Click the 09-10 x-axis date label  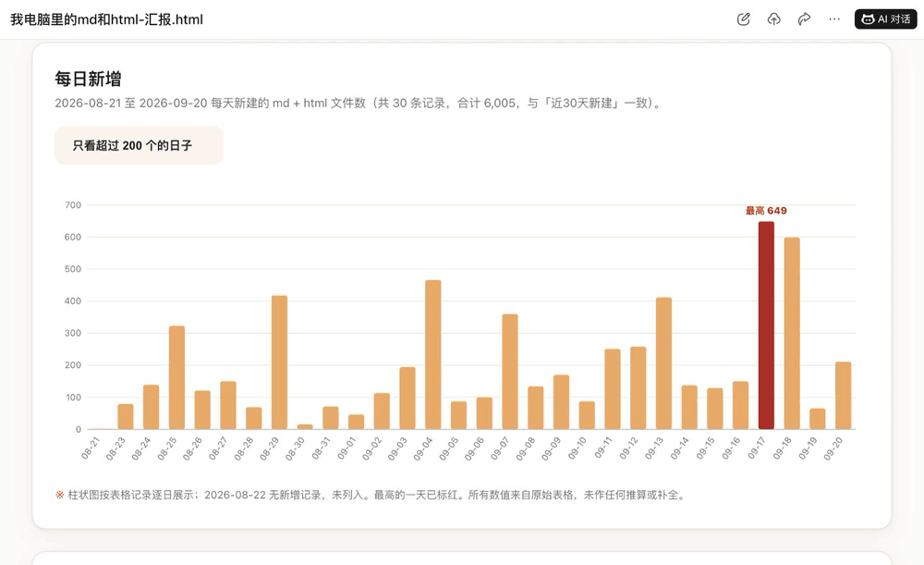577,448
